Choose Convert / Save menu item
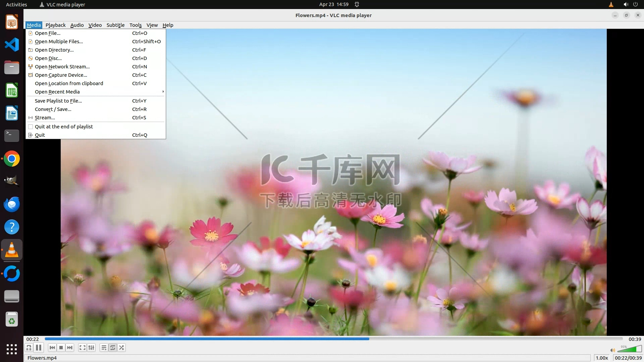644x362 pixels. pyautogui.click(x=53, y=109)
